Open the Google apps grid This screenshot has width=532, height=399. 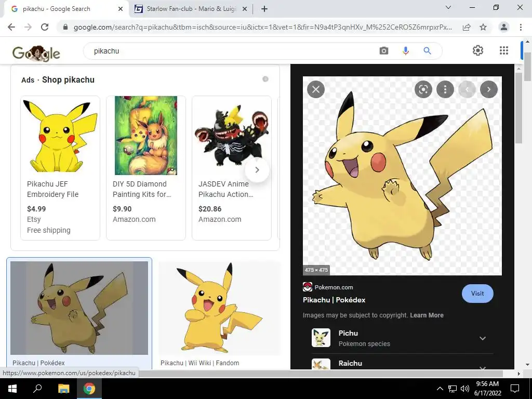(504, 50)
